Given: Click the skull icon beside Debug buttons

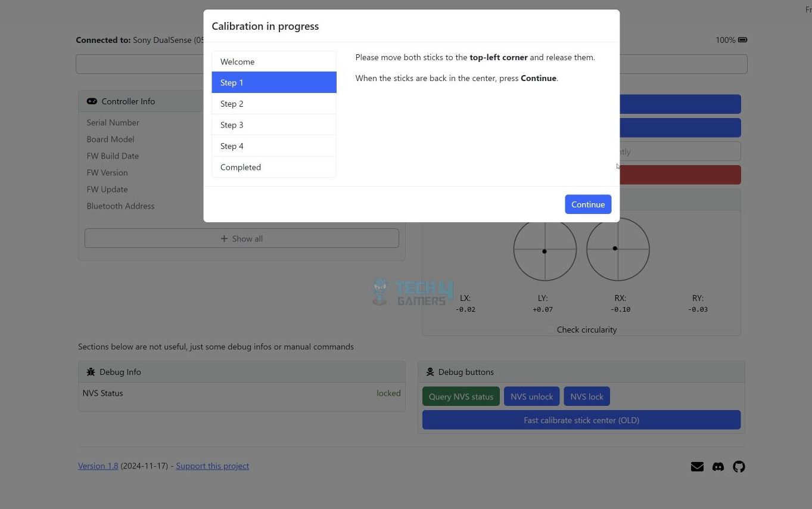Looking at the screenshot, I should (x=430, y=372).
